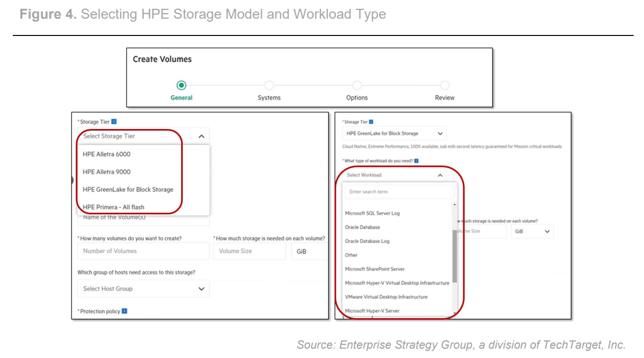Click workload list scroll up arrow

pos(454,204)
